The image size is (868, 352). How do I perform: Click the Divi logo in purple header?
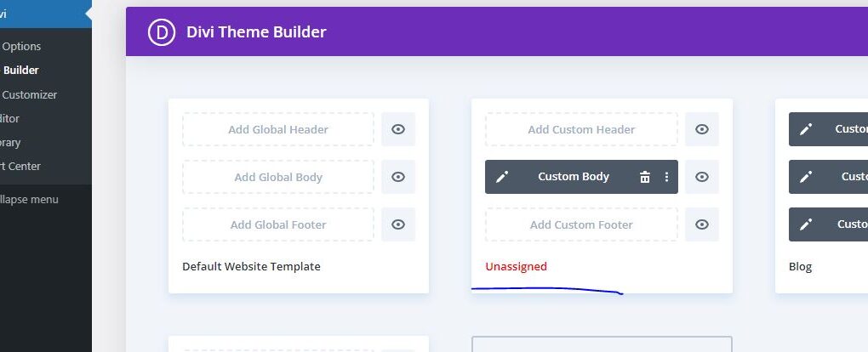click(162, 32)
